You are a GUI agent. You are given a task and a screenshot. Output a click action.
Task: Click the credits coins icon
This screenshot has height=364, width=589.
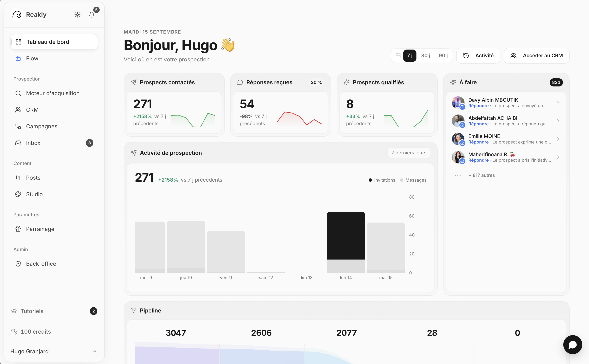click(14, 332)
